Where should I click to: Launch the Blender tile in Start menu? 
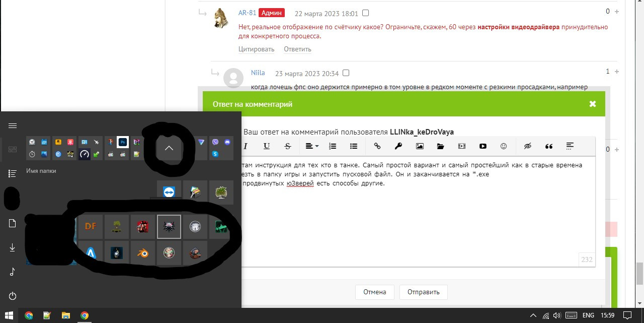click(143, 253)
